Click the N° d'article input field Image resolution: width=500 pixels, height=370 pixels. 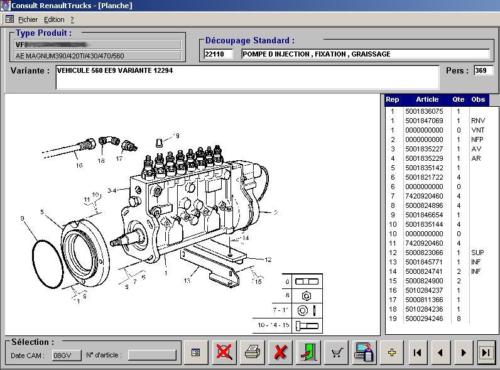pyautogui.click(x=152, y=355)
